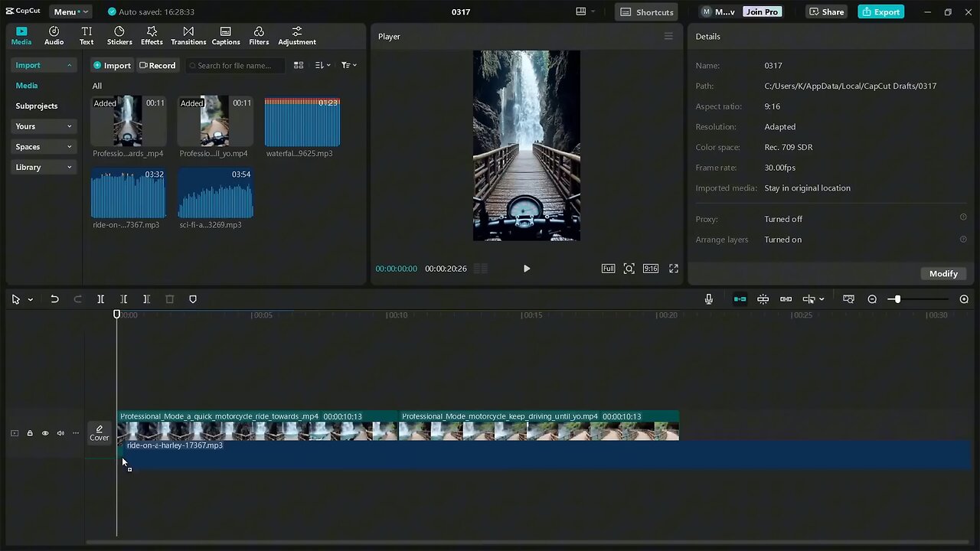Open the media filter dropdown
Screen dimensions: 980x551
pos(348,65)
